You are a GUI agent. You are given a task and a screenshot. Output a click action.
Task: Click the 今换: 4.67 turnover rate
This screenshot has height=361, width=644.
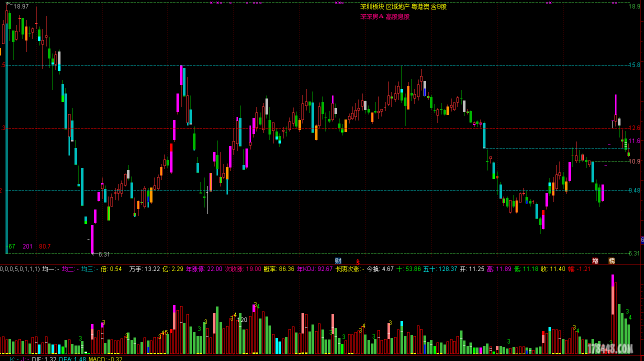[381, 269]
